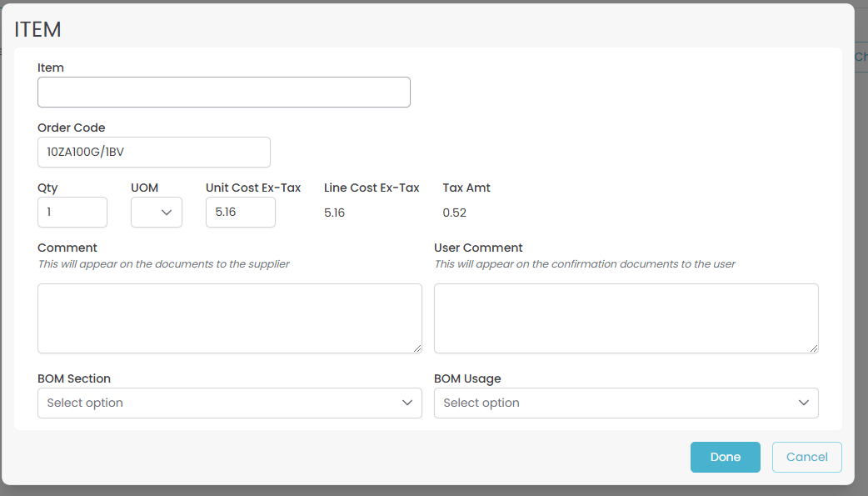Click the partially hidden button behind the dialog
The width and height of the screenshot is (868, 496).
(x=861, y=58)
